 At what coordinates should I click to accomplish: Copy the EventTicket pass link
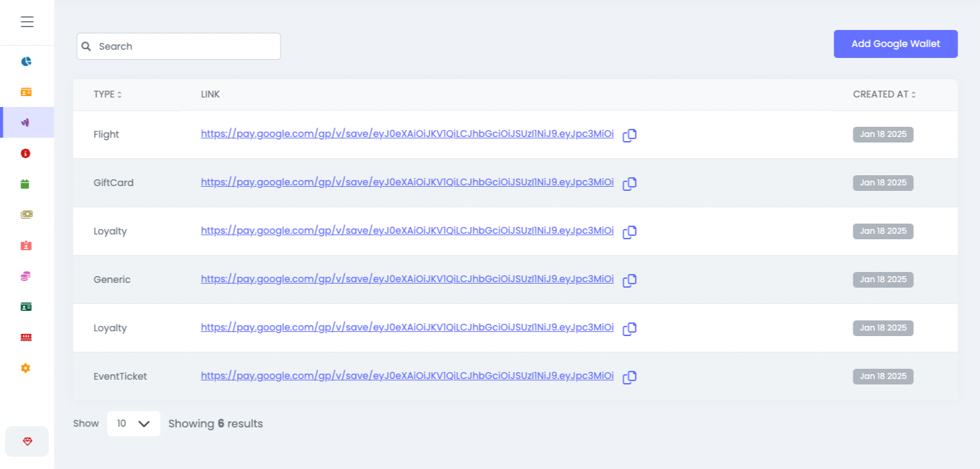(629, 377)
